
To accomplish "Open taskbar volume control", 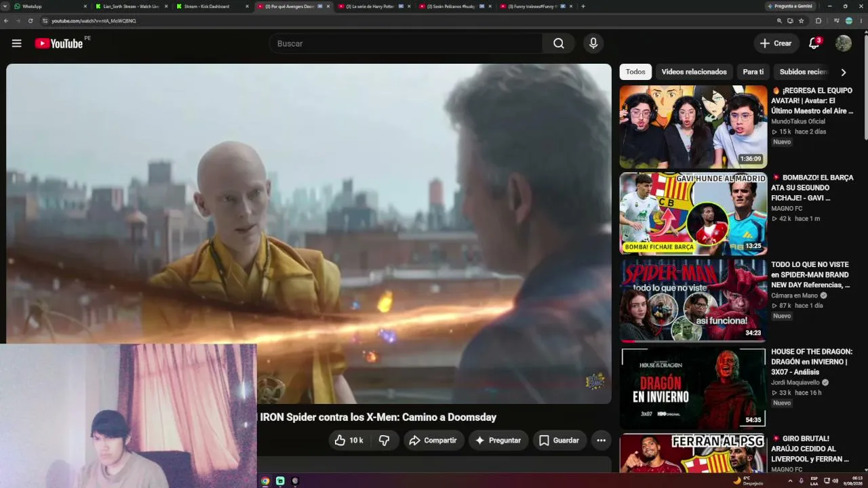I will click(835, 481).
